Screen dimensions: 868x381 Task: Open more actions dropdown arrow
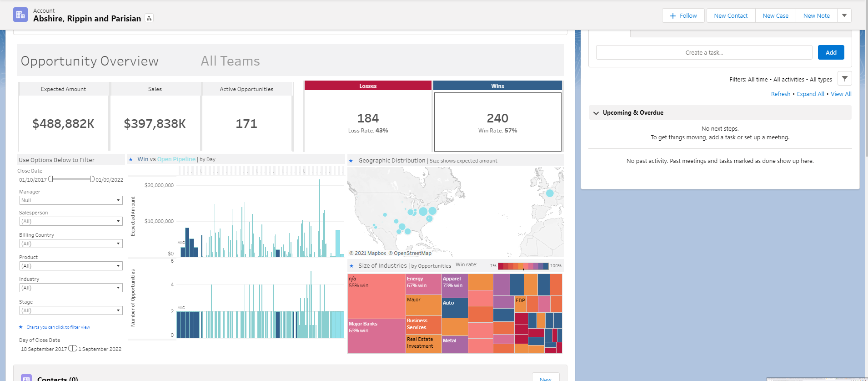tap(844, 15)
